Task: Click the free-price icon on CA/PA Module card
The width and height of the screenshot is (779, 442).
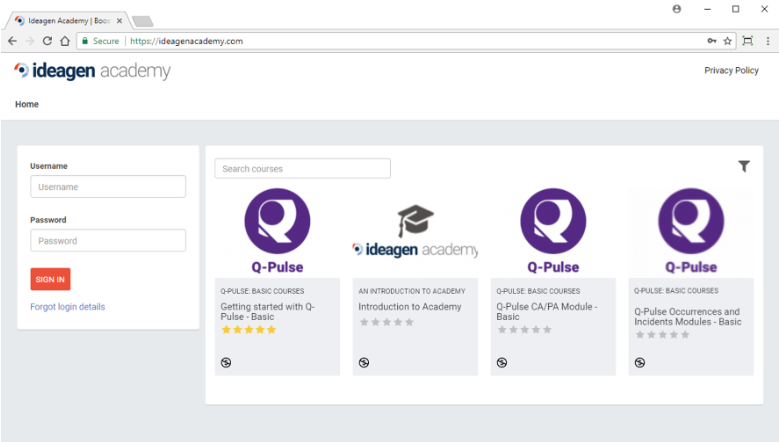Action: [502, 363]
